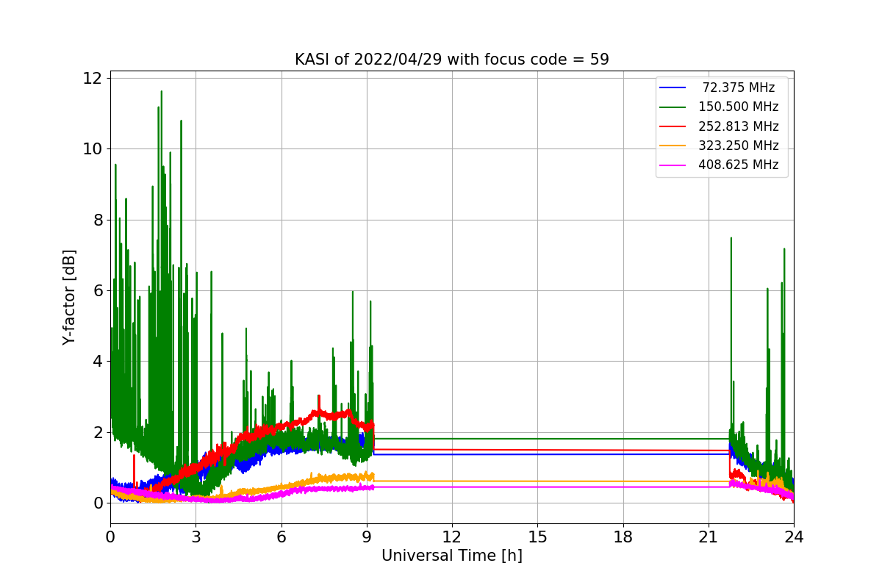Viewport: 882px width, 588px height.
Task: Click x-axis tick label 0
Action: tap(110, 537)
